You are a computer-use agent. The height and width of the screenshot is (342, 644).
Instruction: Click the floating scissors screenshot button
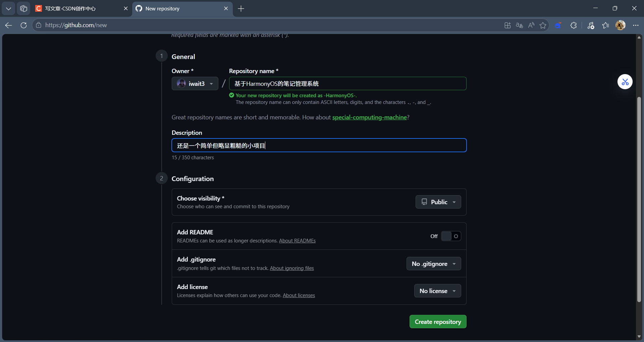[x=625, y=82]
